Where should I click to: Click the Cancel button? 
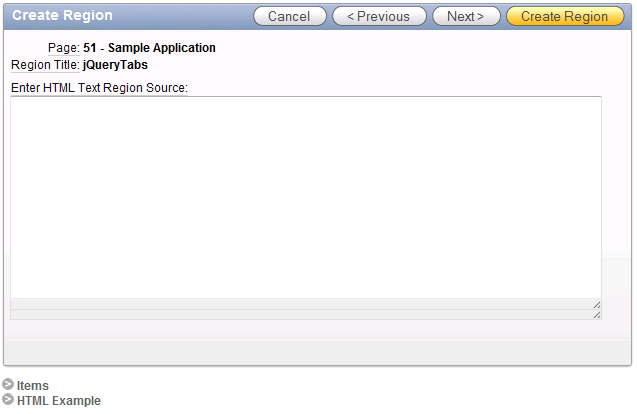290,16
